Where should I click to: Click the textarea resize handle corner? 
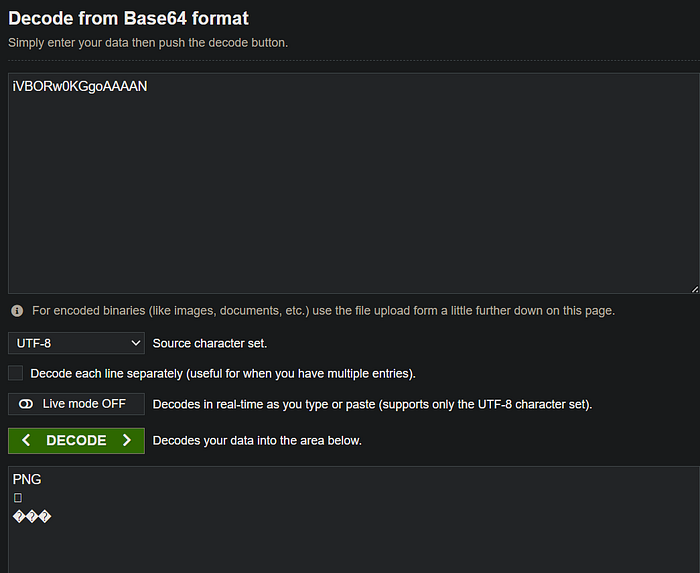[695, 289]
